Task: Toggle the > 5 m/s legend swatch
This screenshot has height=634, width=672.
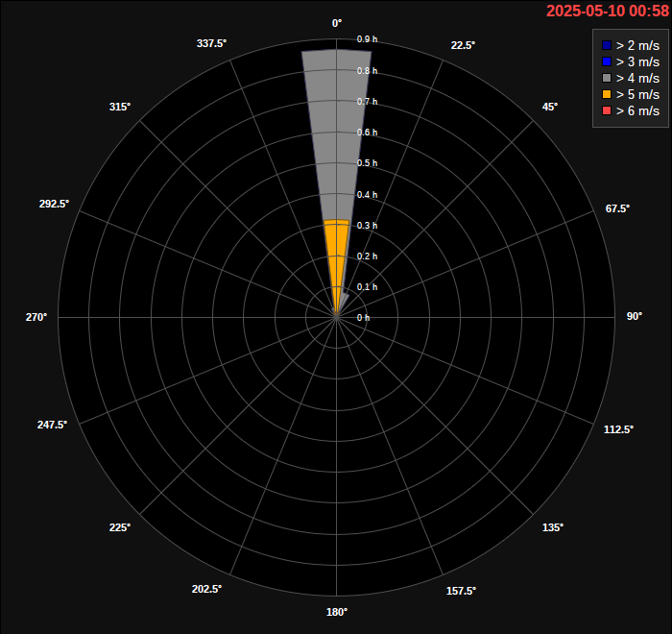Action: point(607,94)
